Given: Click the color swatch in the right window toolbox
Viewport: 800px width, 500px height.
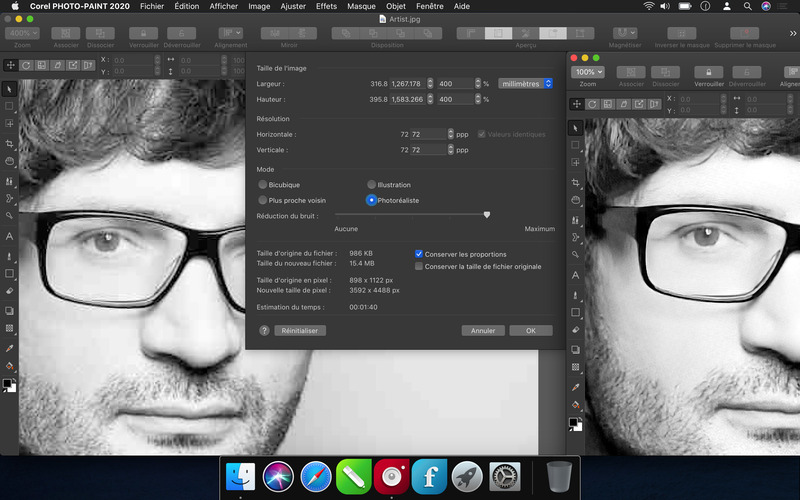Looking at the screenshot, I should [576, 424].
